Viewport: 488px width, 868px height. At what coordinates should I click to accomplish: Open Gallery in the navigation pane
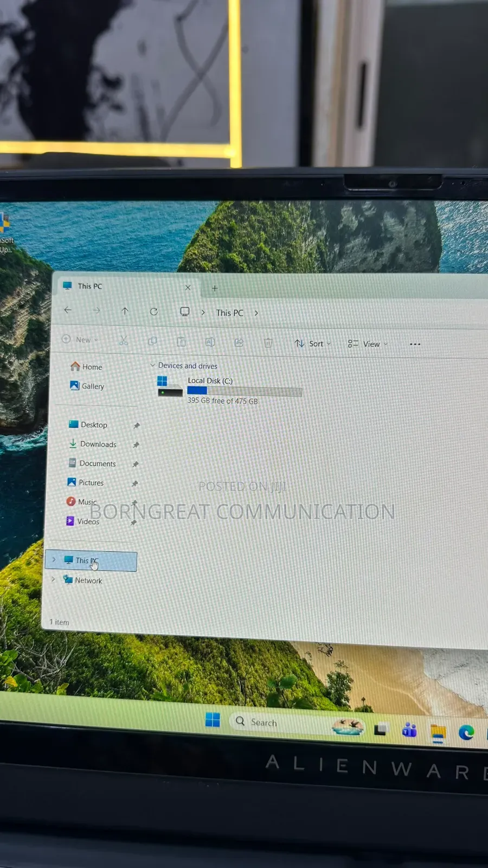(87, 386)
